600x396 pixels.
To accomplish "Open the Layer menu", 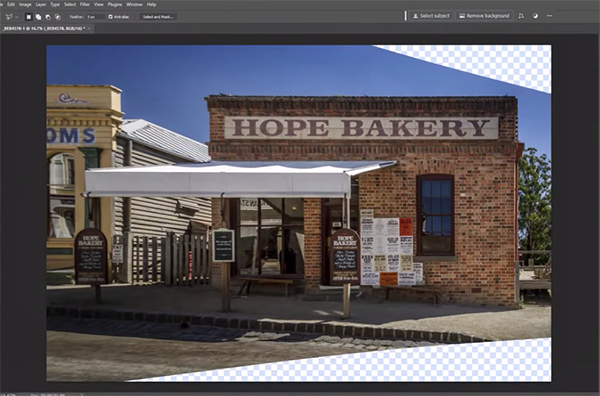I will click(x=41, y=5).
